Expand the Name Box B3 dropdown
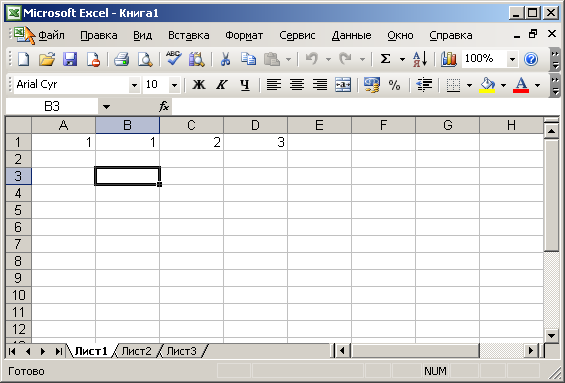The width and height of the screenshot is (565, 383). tap(106, 107)
